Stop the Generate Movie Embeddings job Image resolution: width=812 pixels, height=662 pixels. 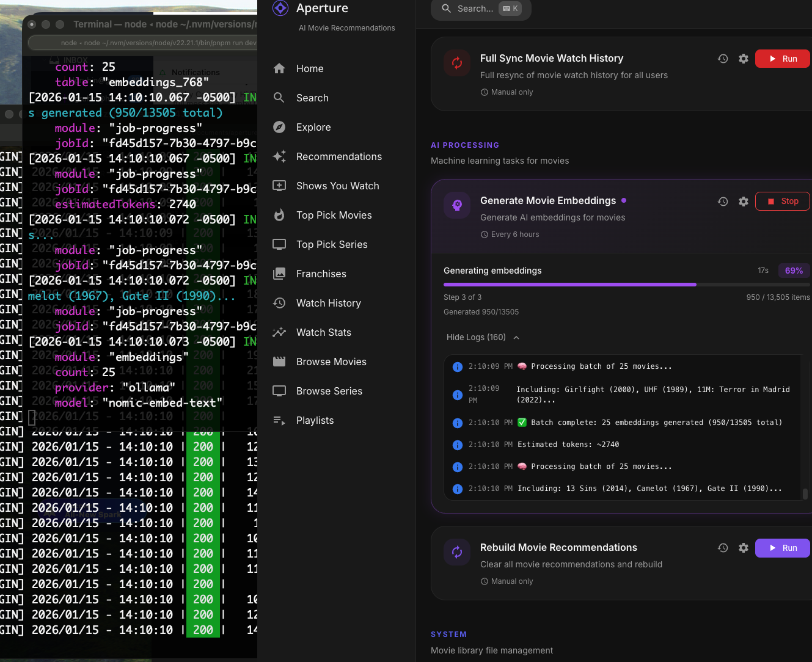point(782,202)
